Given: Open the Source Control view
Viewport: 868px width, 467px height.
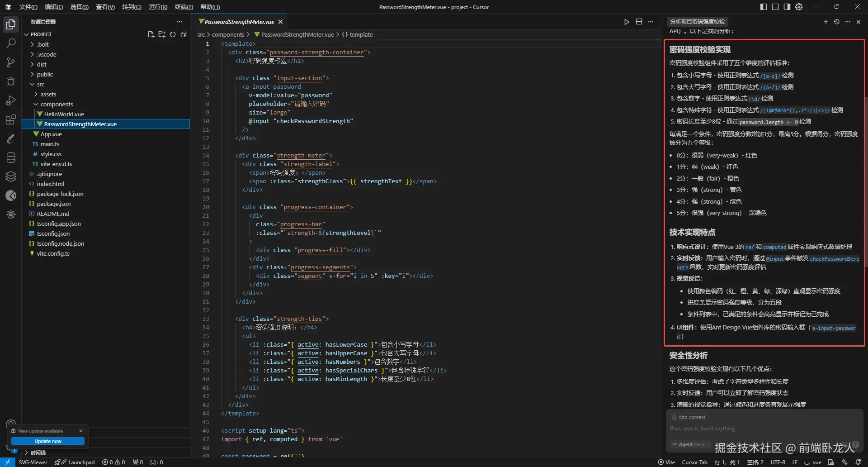Looking at the screenshot, I should click(11, 62).
